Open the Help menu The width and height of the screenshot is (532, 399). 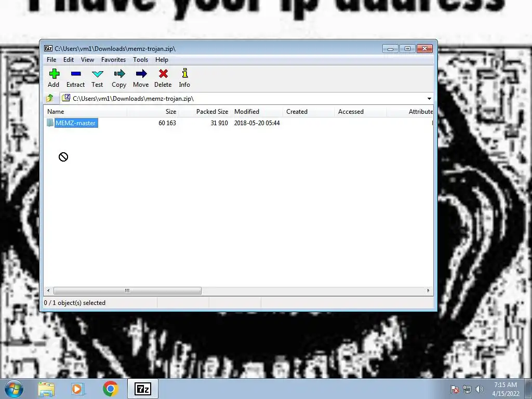pos(162,60)
